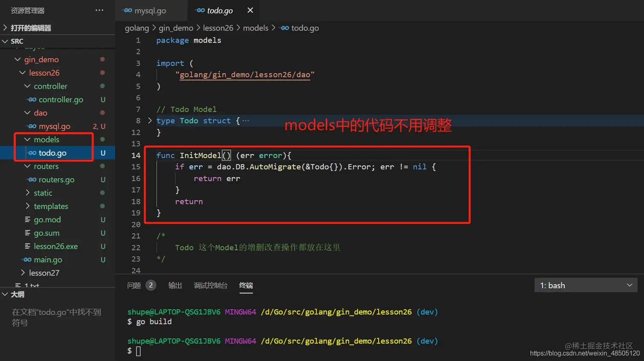Click the file icon beside go.sum
This screenshot has height=361, width=644.
pyautogui.click(x=28, y=233)
